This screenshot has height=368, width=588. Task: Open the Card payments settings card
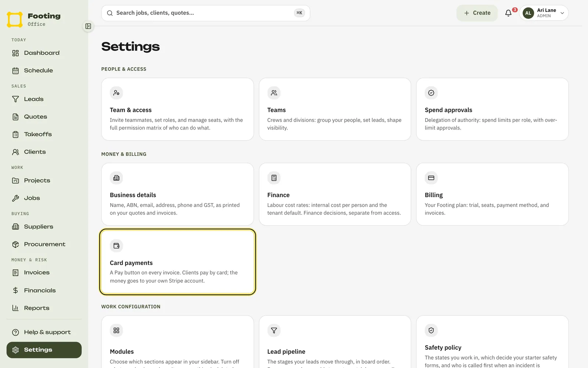(x=178, y=262)
